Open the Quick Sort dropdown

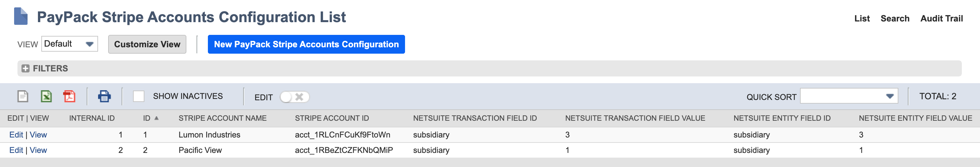[849, 96]
